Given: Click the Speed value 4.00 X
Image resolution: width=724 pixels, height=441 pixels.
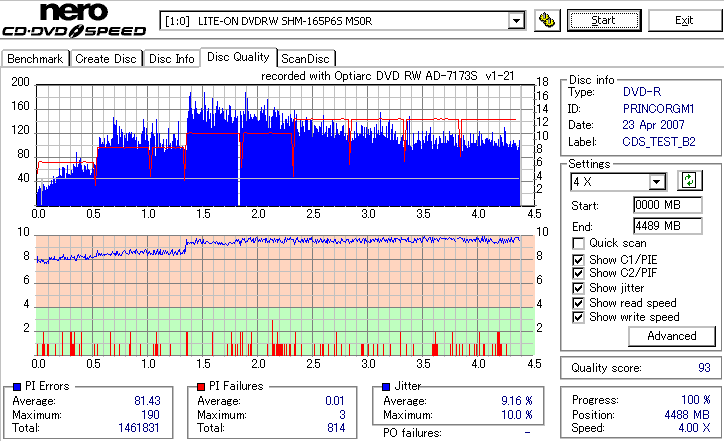Looking at the screenshot, I should point(694,428).
